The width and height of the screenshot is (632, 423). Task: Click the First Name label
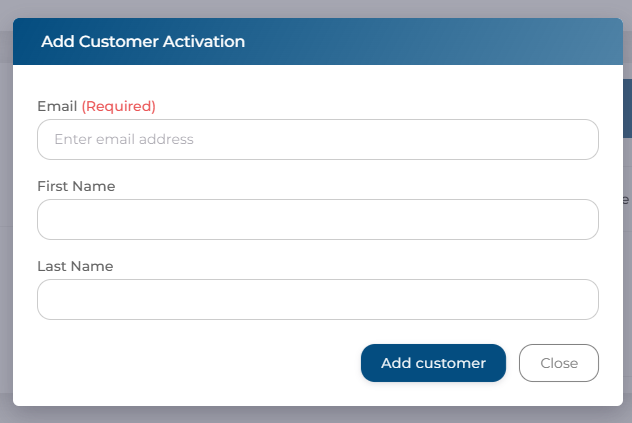(76, 186)
